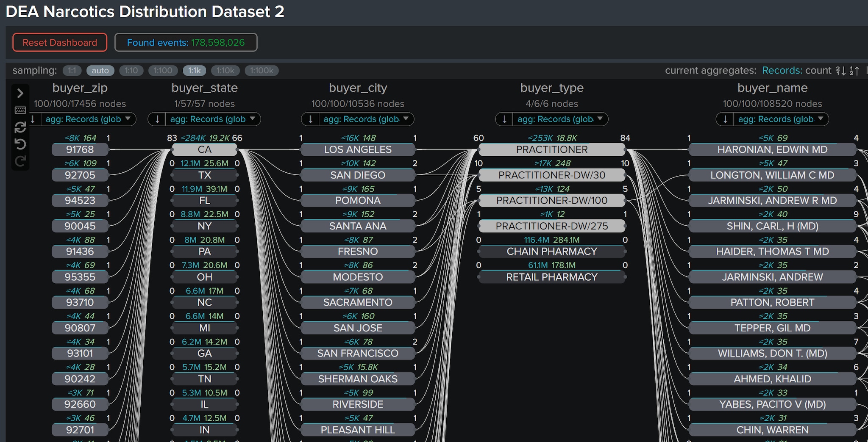Select the SHERMAN OAKS city node
Viewport: 868px width, 442px height.
click(358, 379)
